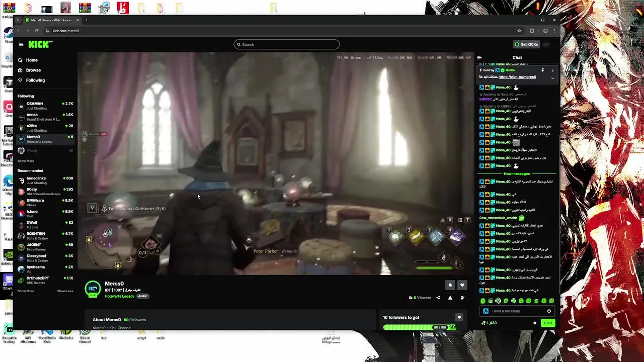Expand the pinned message chevron

(552, 77)
